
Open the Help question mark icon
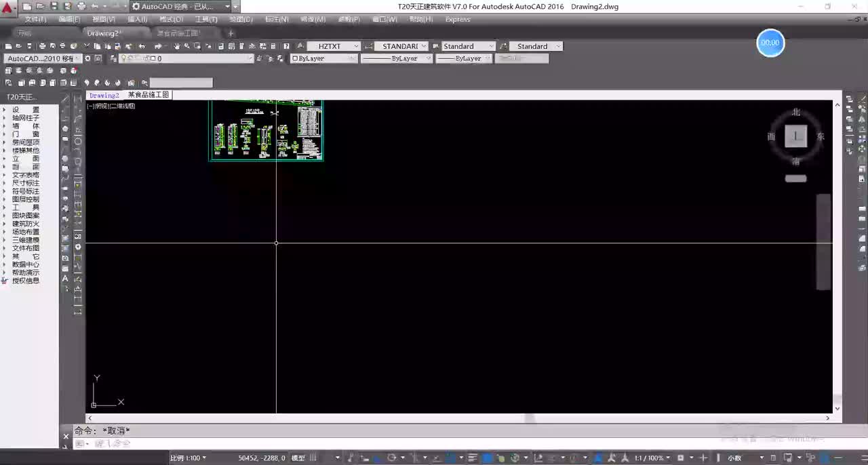coord(286,46)
